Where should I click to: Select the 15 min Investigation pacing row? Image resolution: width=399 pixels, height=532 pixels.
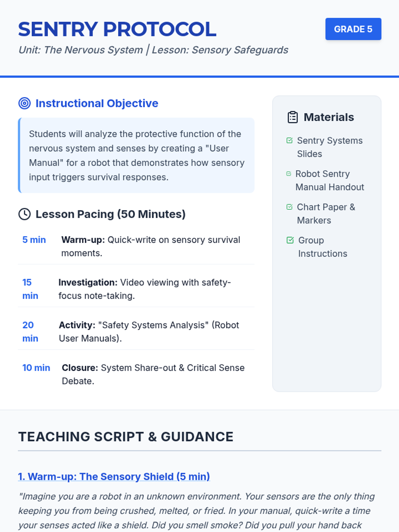136,289
